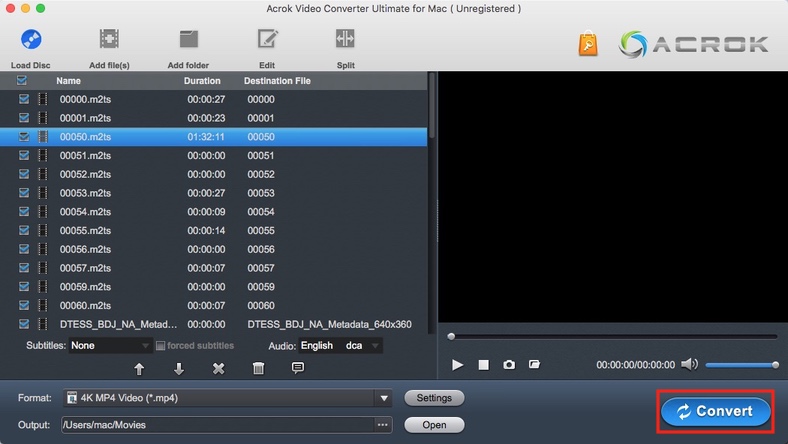Viewport: 788px width, 444px height.
Task: Click the trash can clear-all icon
Action: 258,369
